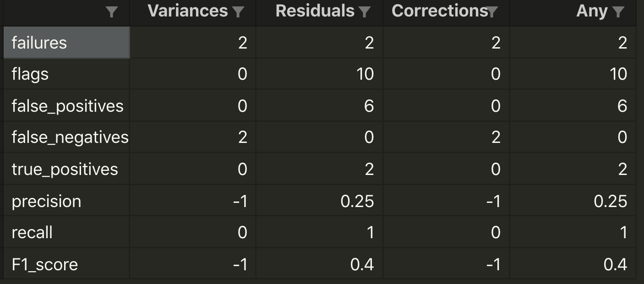Click Any F1_score cell showing 0.4
The height and width of the screenshot is (284, 644).
click(x=573, y=264)
